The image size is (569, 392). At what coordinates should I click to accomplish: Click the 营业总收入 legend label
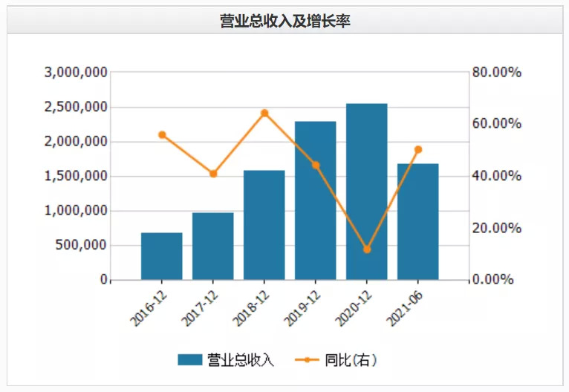(x=241, y=360)
